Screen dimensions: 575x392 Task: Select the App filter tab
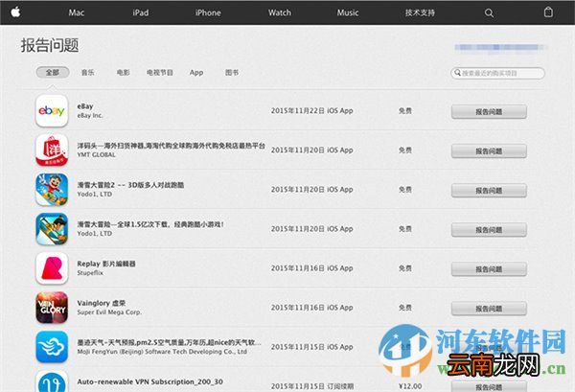(196, 73)
